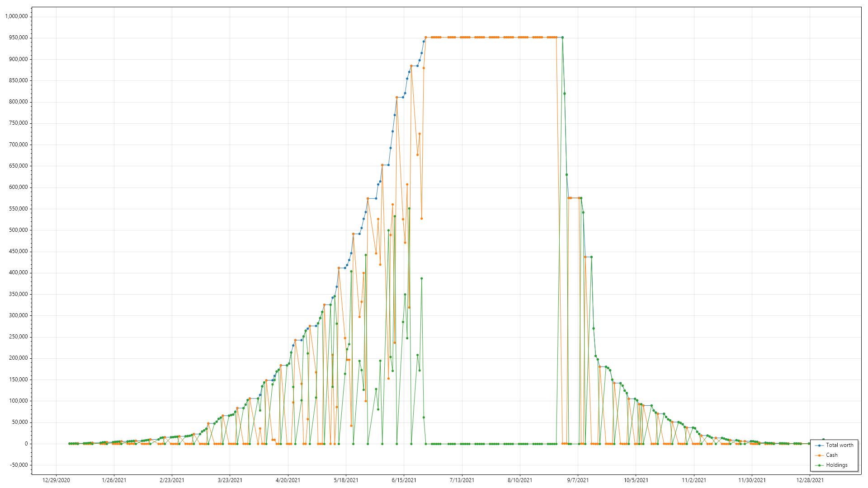The height and width of the screenshot is (488, 868).
Task: Click the 100,000 y-axis label
Action: [x=18, y=401]
